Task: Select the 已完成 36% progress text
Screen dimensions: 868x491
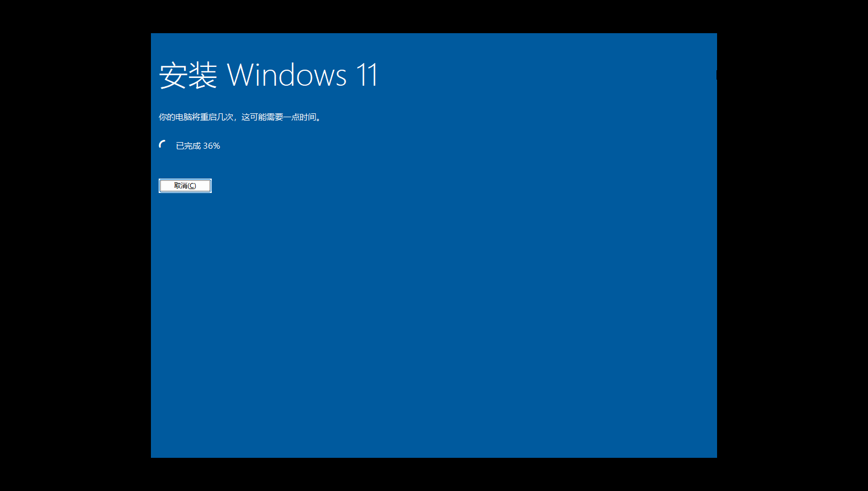Action: 198,146
